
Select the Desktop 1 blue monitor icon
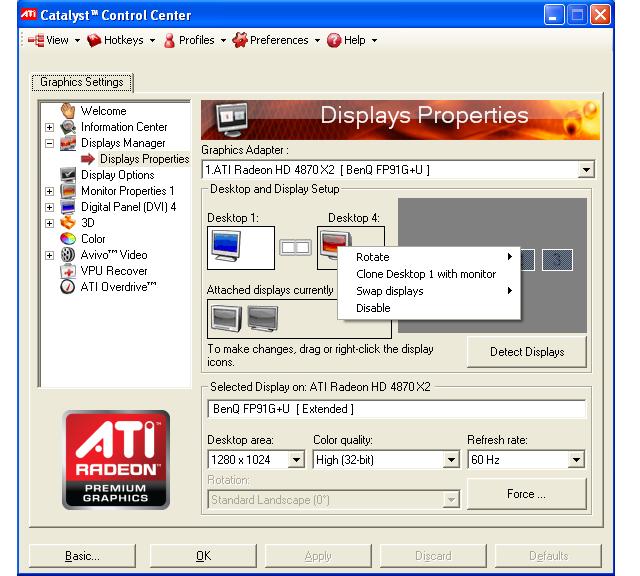(227, 246)
